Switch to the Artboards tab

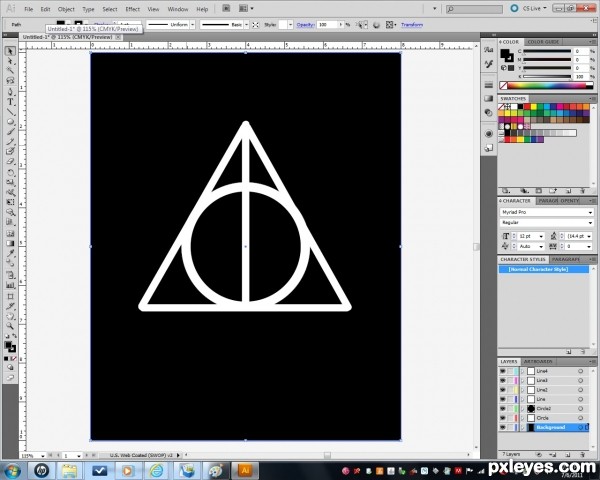pyautogui.click(x=538, y=361)
